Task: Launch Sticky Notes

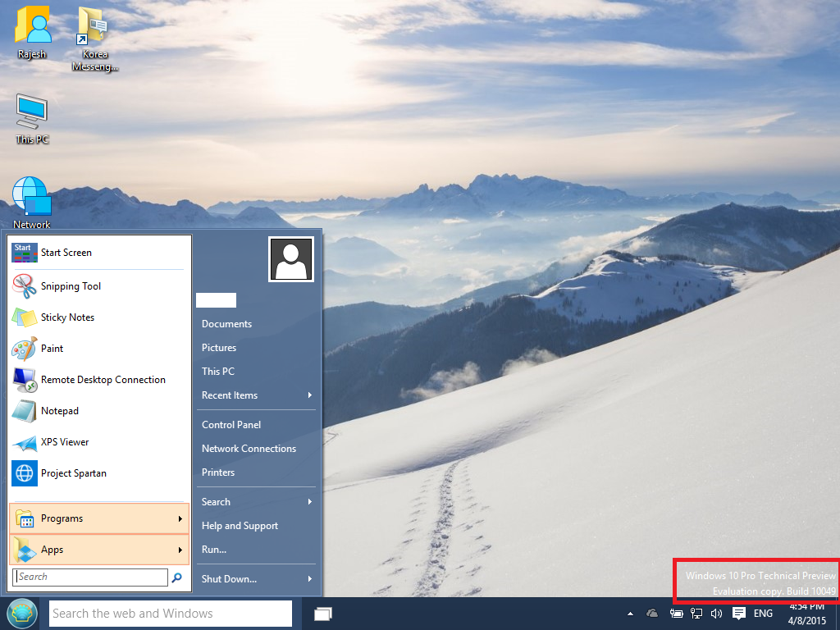Action: (x=69, y=317)
